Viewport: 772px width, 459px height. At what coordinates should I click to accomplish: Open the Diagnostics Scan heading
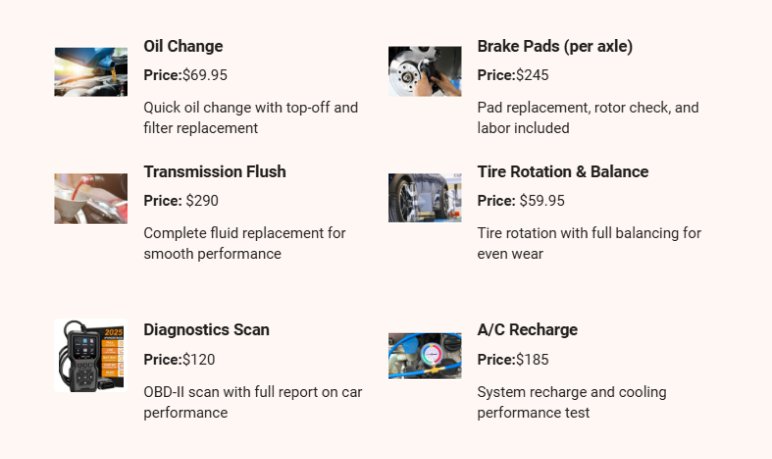click(x=206, y=330)
